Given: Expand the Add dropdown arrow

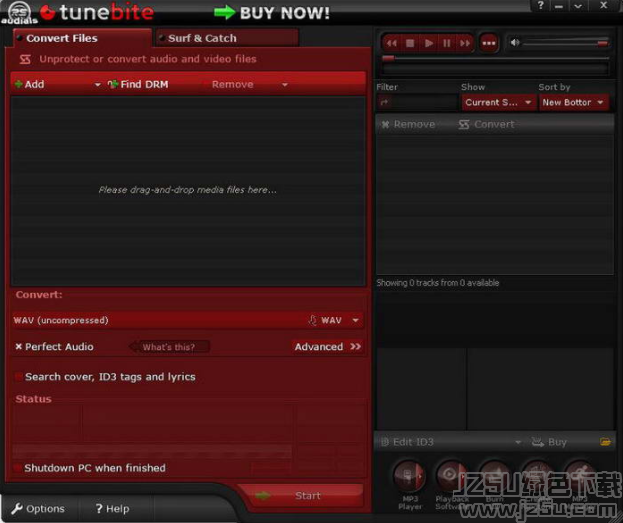Looking at the screenshot, I should (x=97, y=85).
